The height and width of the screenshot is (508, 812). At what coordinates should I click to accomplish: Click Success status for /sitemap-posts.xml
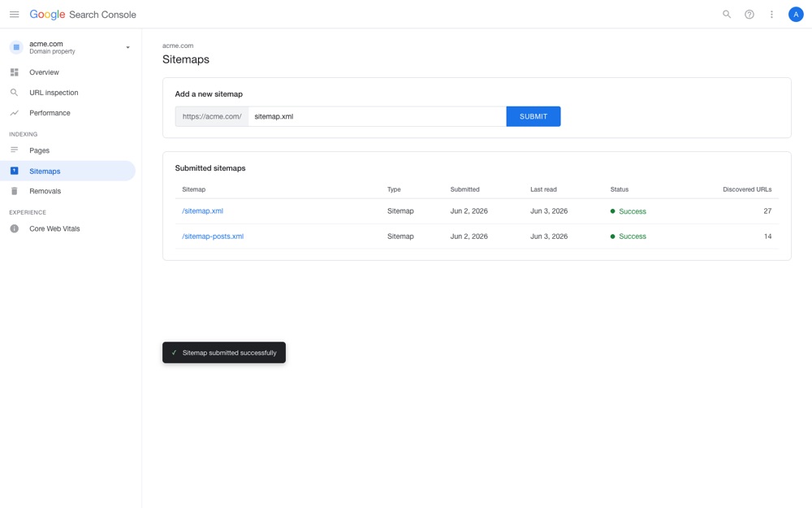[x=628, y=236]
